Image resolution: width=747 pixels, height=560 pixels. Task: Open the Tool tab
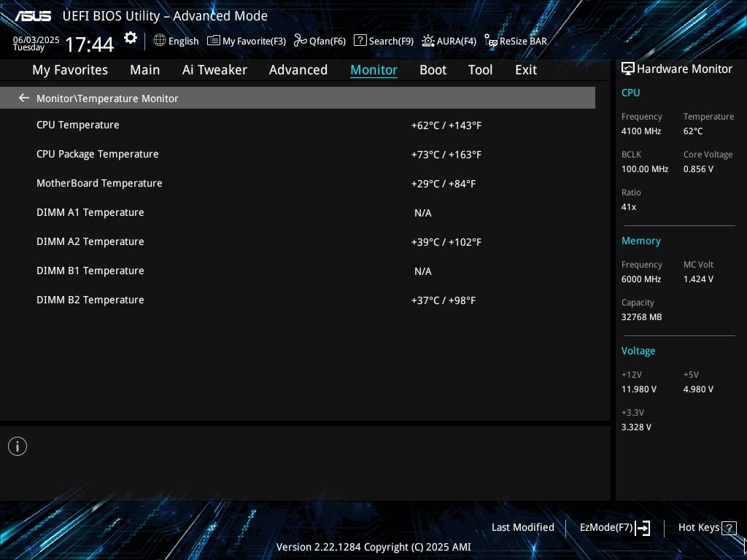[x=480, y=70]
